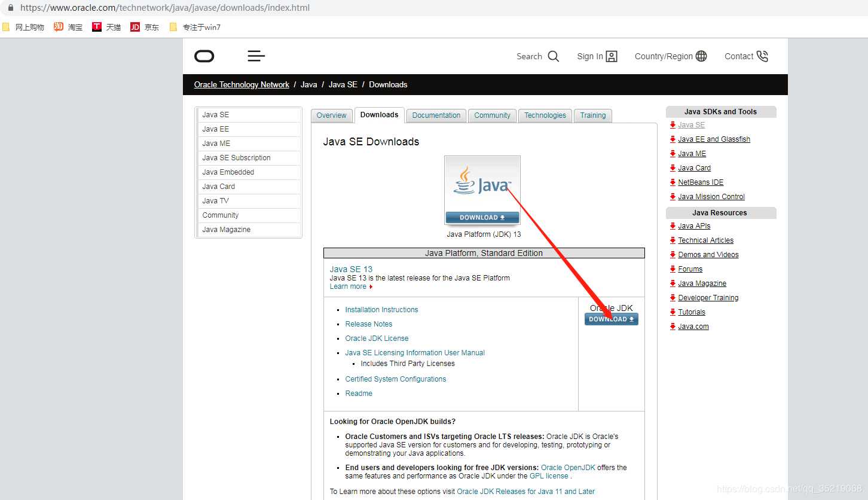
Task: Switch to the Documentation tab
Action: point(436,115)
